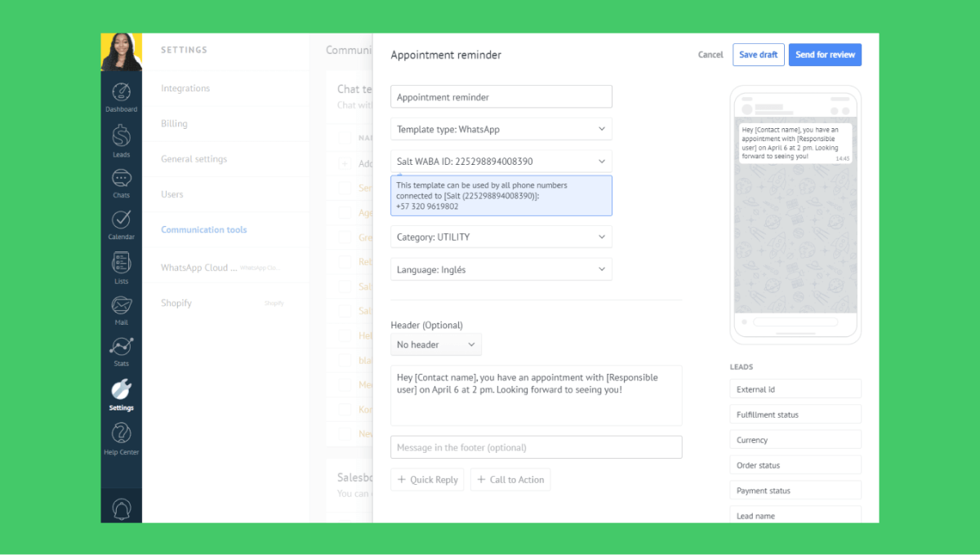Insert the External id lead field
980x555 pixels.
tap(795, 389)
